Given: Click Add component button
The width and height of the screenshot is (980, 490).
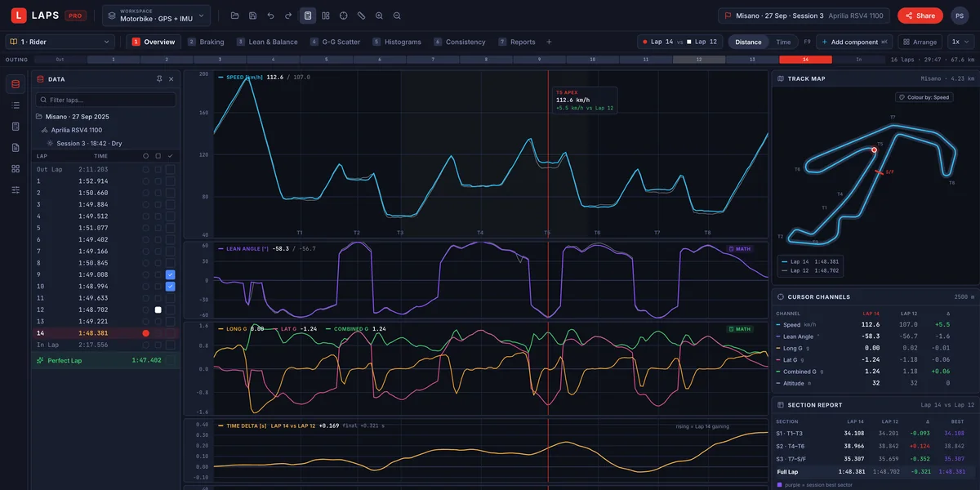Looking at the screenshot, I should tap(854, 42).
